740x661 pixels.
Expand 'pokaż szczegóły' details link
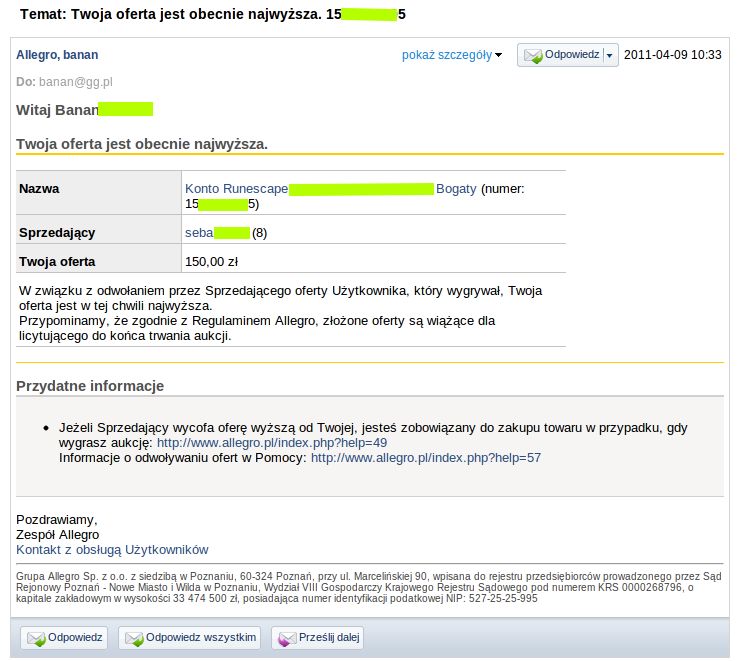(452, 55)
